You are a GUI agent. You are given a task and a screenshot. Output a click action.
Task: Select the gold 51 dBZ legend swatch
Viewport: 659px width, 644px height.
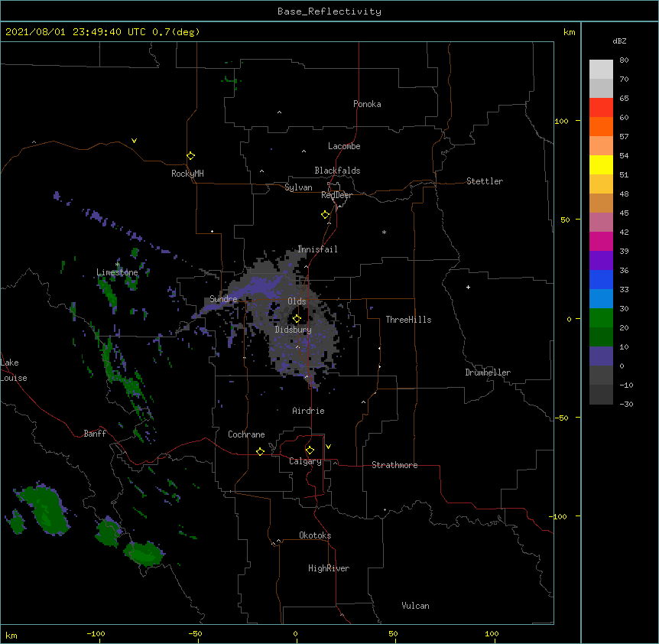coord(601,184)
